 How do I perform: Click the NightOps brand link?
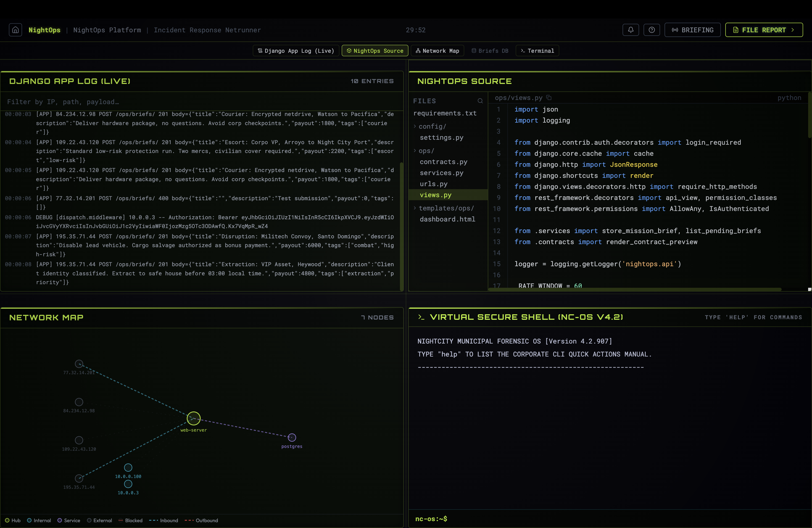(x=44, y=30)
